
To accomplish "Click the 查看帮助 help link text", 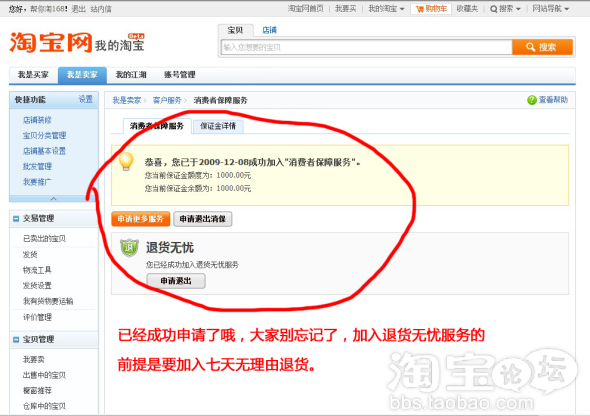I will [x=553, y=100].
